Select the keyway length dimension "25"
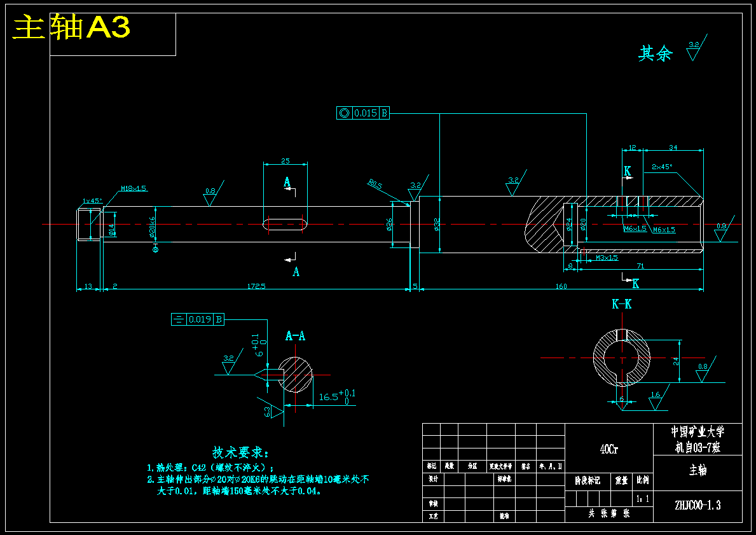This screenshot has width=756, height=535. click(x=285, y=161)
